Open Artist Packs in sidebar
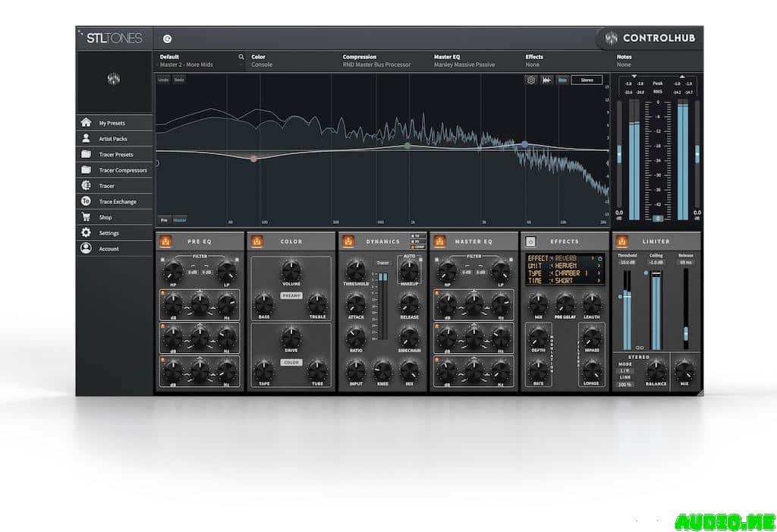 115,139
